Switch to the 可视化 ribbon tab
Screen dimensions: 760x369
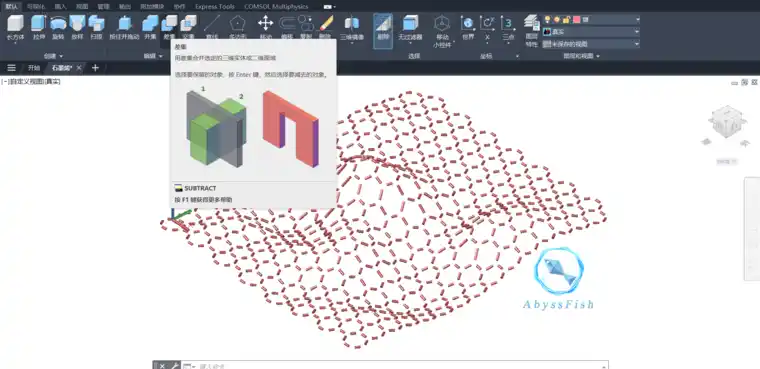pos(35,7)
